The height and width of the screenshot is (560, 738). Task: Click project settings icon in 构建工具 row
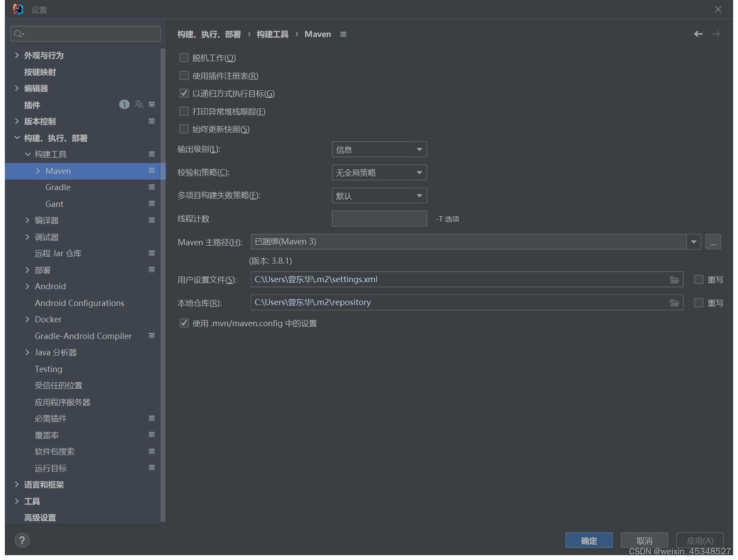tap(152, 154)
